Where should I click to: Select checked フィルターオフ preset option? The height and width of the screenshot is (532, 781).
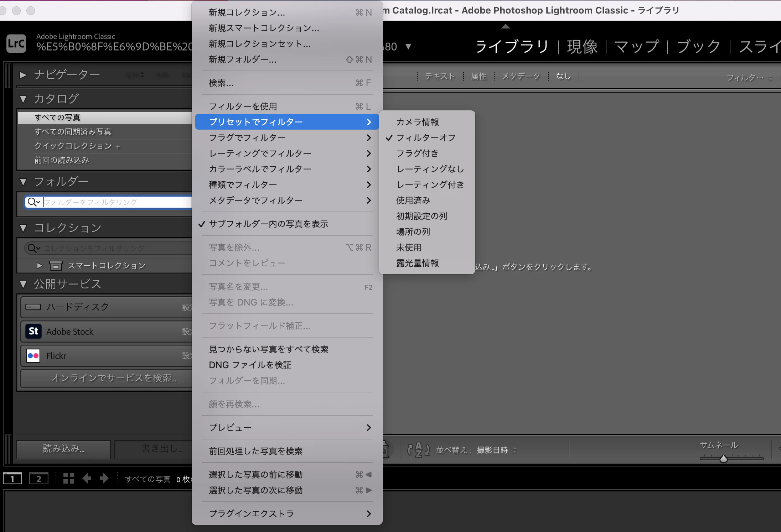point(426,138)
